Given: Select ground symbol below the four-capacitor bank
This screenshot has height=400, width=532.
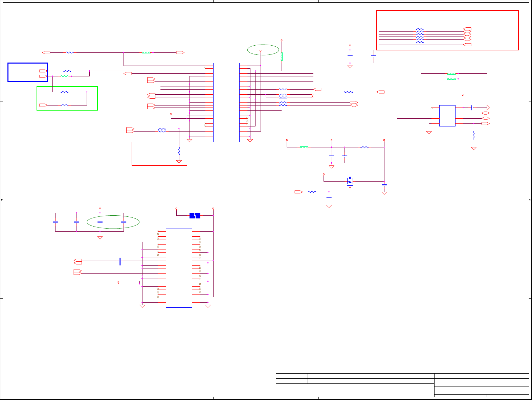Looking at the screenshot, I should (x=100, y=238).
